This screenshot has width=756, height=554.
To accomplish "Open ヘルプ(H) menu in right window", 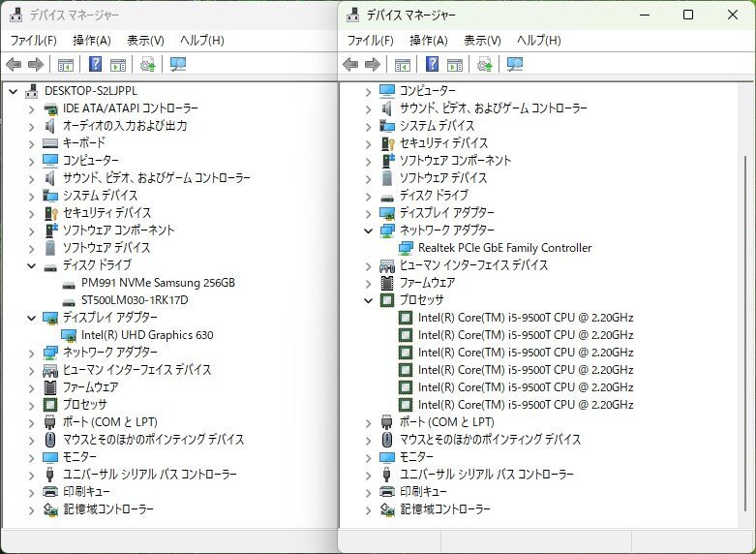I will [538, 40].
